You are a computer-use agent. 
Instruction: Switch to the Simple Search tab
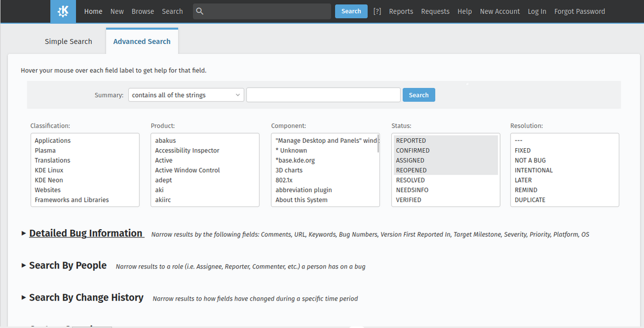(x=68, y=41)
